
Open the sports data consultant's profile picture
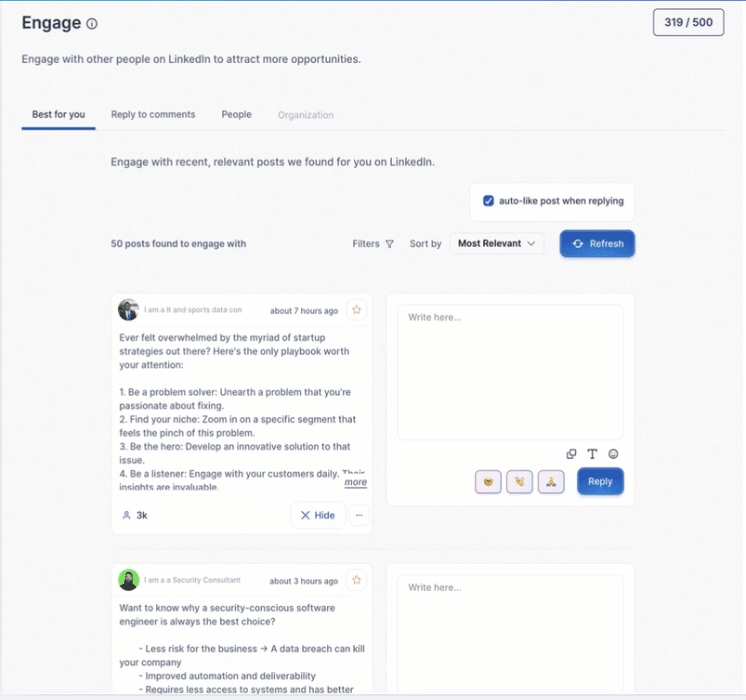pyautogui.click(x=128, y=310)
